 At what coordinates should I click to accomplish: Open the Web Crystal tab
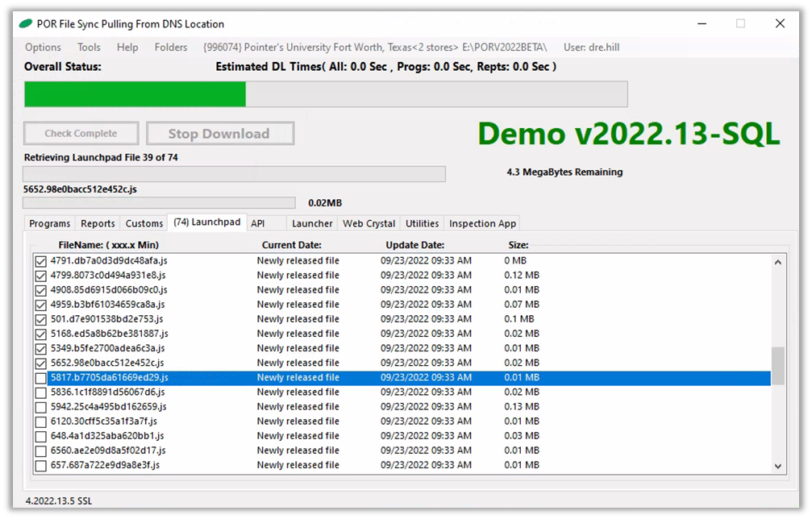tap(369, 223)
